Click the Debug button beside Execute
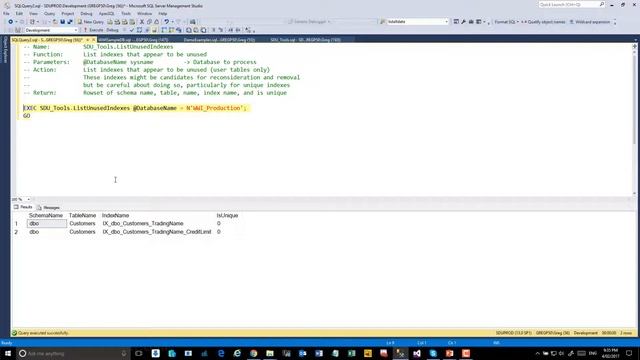The width and height of the screenshot is (640, 360). point(112,30)
